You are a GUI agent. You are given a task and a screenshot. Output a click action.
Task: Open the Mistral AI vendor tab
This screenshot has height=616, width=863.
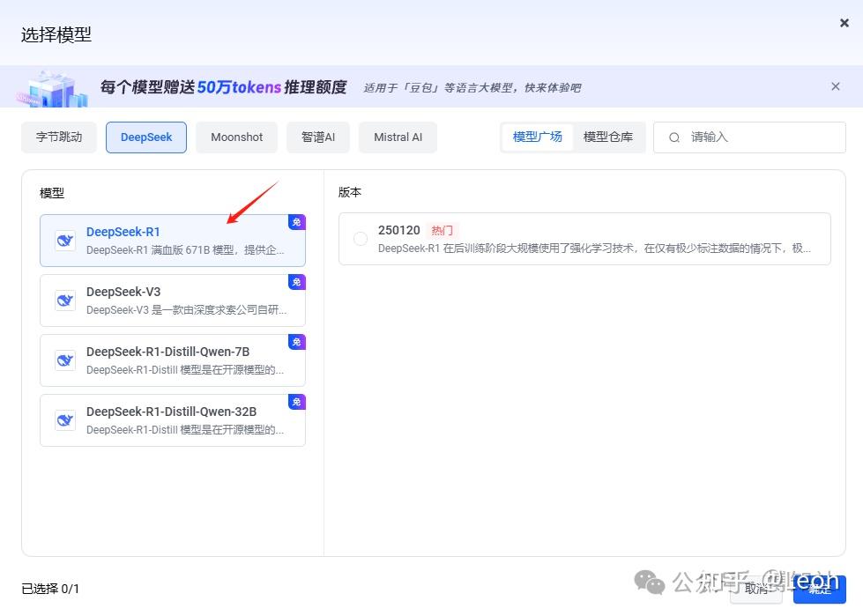[398, 137]
